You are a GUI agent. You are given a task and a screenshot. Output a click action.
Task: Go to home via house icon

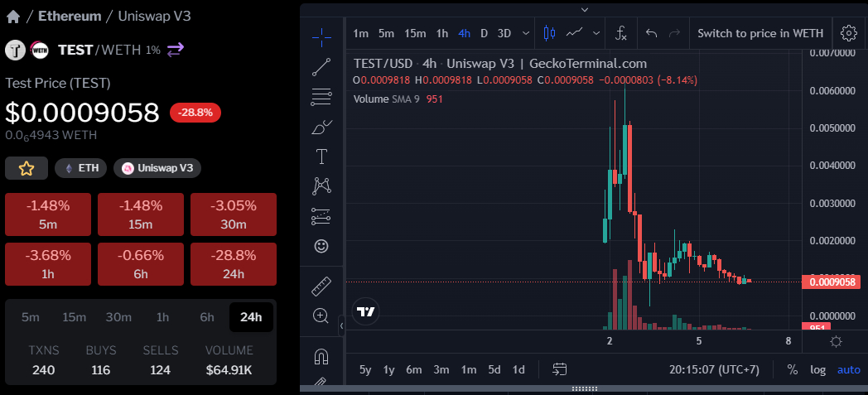(x=13, y=17)
